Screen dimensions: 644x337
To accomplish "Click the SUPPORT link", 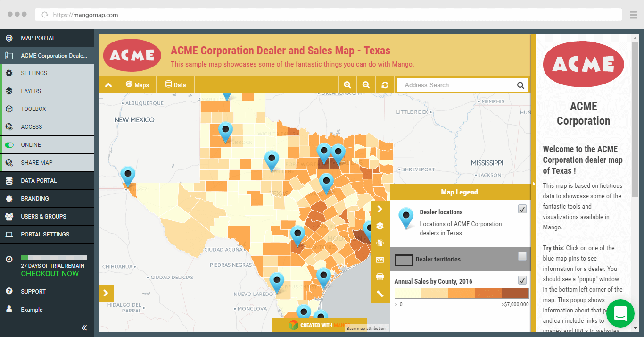I will [33, 292].
